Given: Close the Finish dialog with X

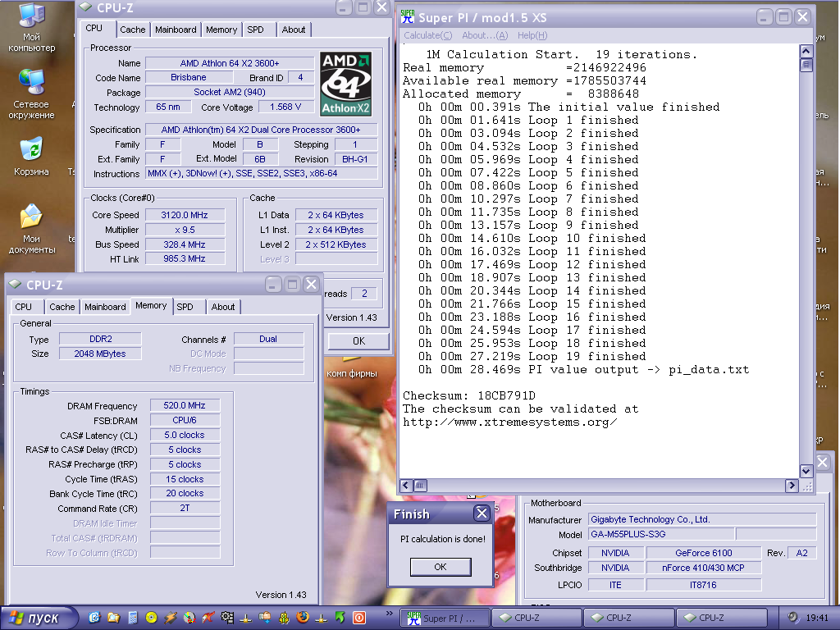Looking at the screenshot, I should click(x=482, y=514).
